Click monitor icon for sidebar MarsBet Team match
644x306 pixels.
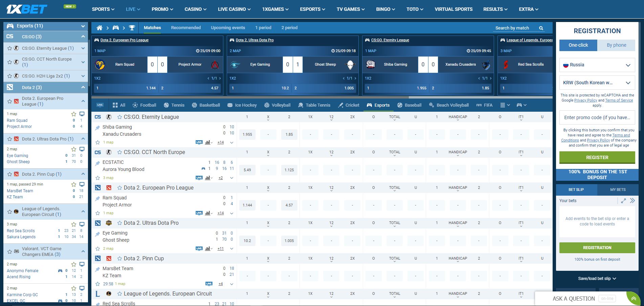82,184
